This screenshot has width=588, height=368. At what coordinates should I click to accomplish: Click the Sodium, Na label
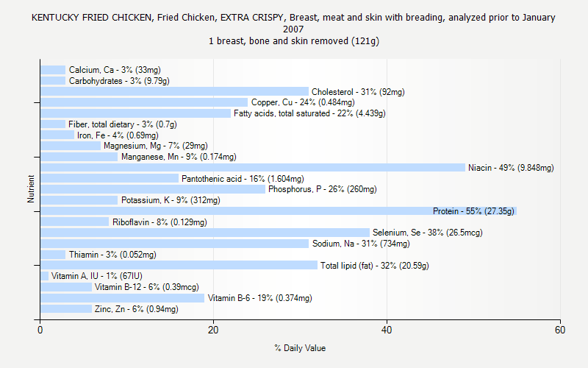[361, 244]
